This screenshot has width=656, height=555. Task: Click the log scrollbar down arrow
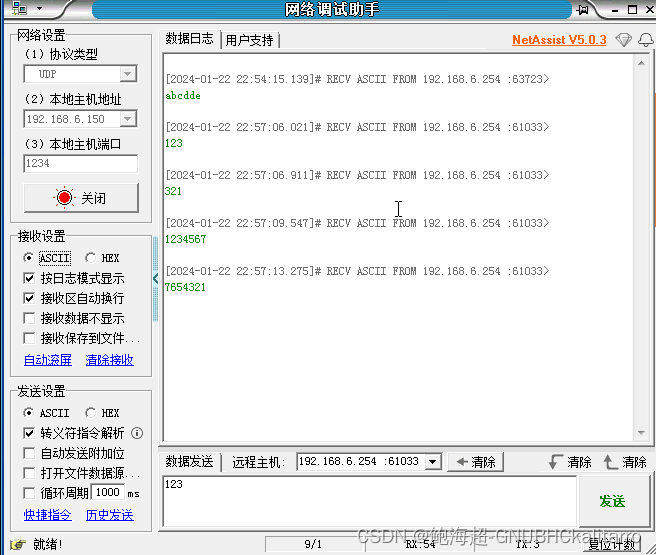pos(641,433)
